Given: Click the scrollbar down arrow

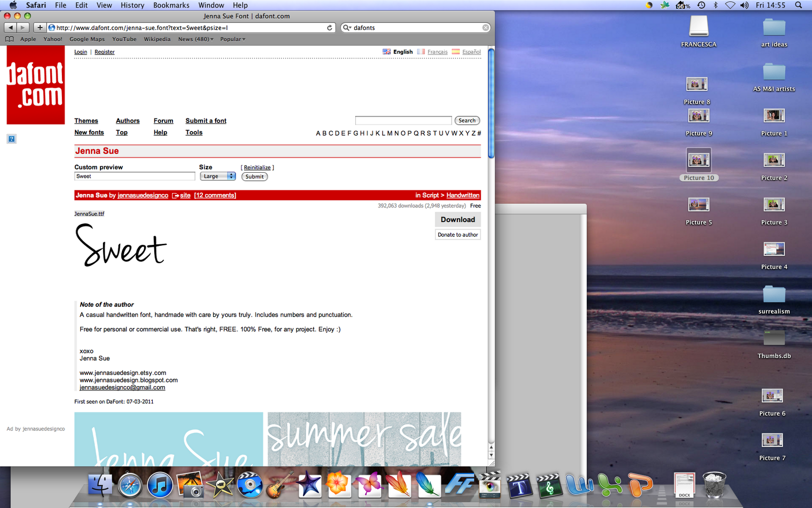Looking at the screenshot, I should point(491,456).
